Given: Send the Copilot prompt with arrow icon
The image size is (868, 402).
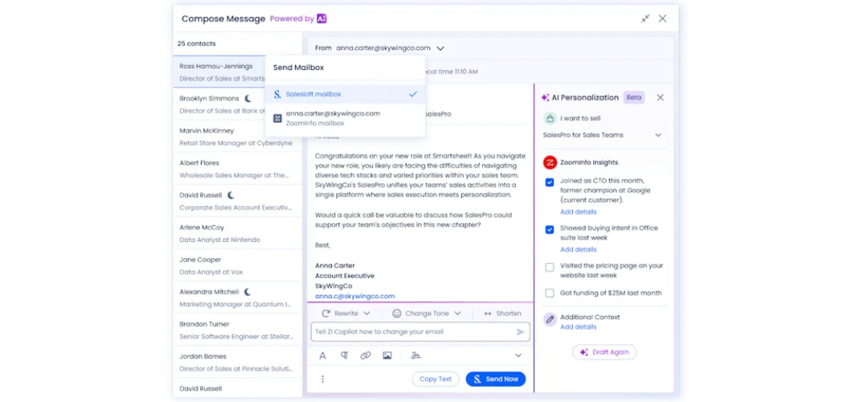Looking at the screenshot, I should 520,332.
